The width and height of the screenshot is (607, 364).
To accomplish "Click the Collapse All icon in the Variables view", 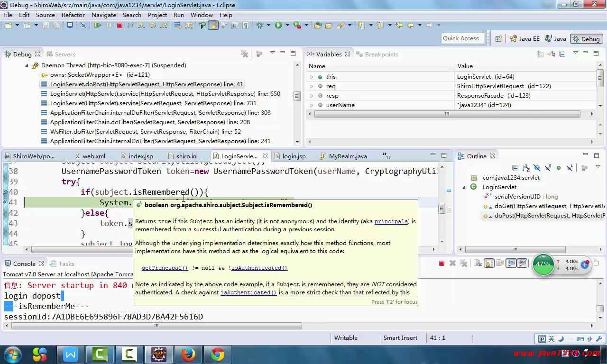I will click(562, 54).
